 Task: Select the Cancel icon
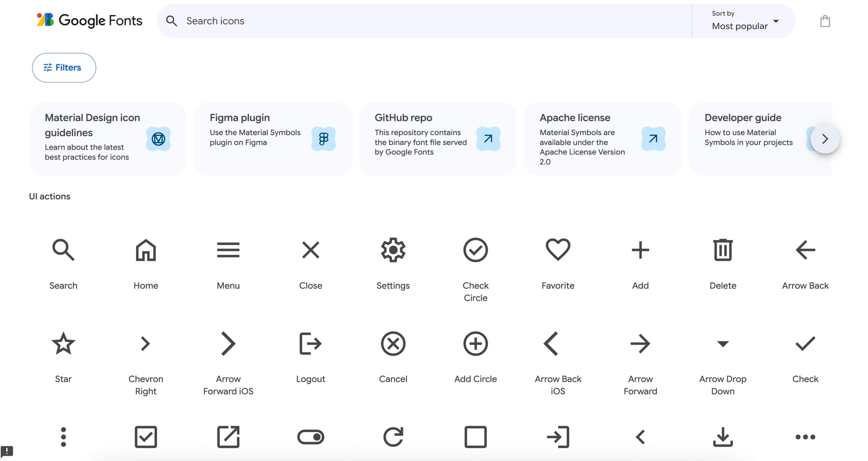coord(393,343)
